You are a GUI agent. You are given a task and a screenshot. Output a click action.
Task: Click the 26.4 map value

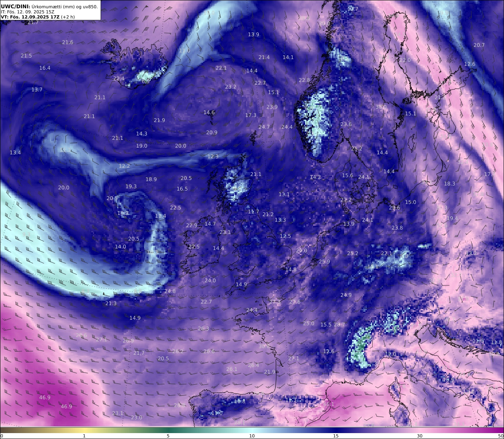[254, 365]
